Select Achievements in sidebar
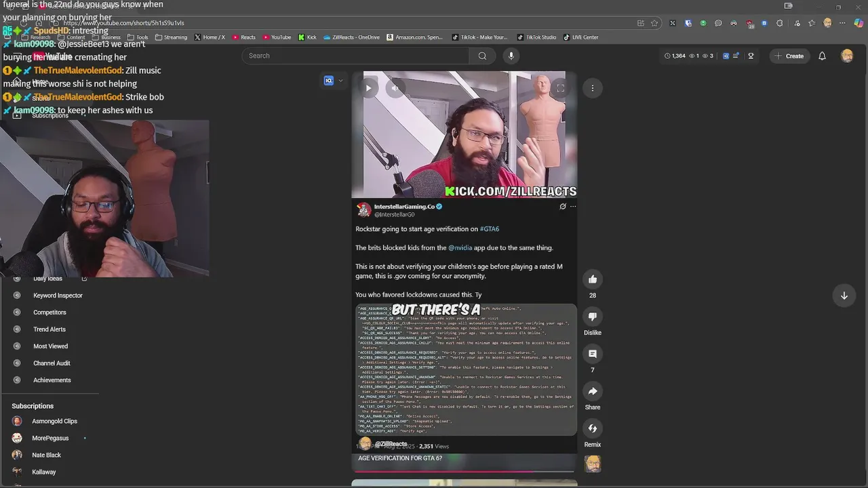This screenshot has height=488, width=868. click(x=52, y=380)
